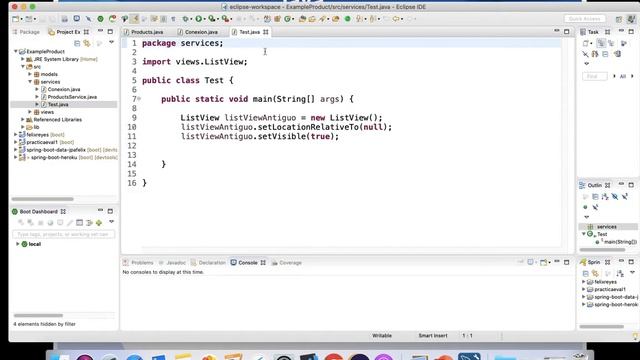Switch to Products.java editor tab
Screen dimensions: 640x360
(144, 32)
